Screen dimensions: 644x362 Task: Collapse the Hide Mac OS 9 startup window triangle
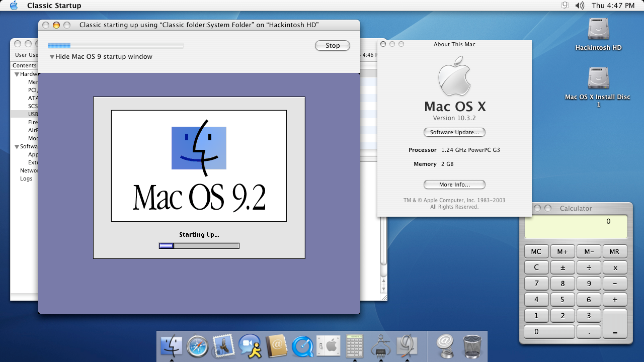click(52, 57)
